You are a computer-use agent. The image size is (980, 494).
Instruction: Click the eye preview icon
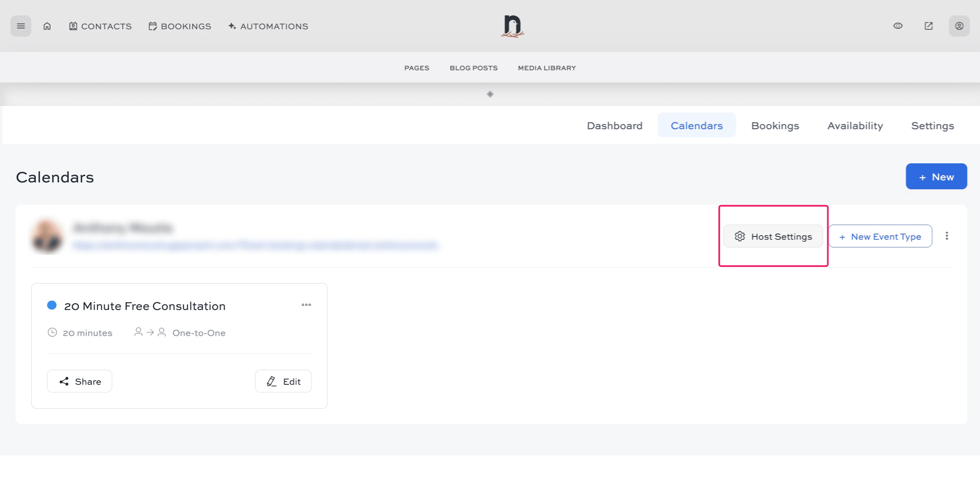898,26
